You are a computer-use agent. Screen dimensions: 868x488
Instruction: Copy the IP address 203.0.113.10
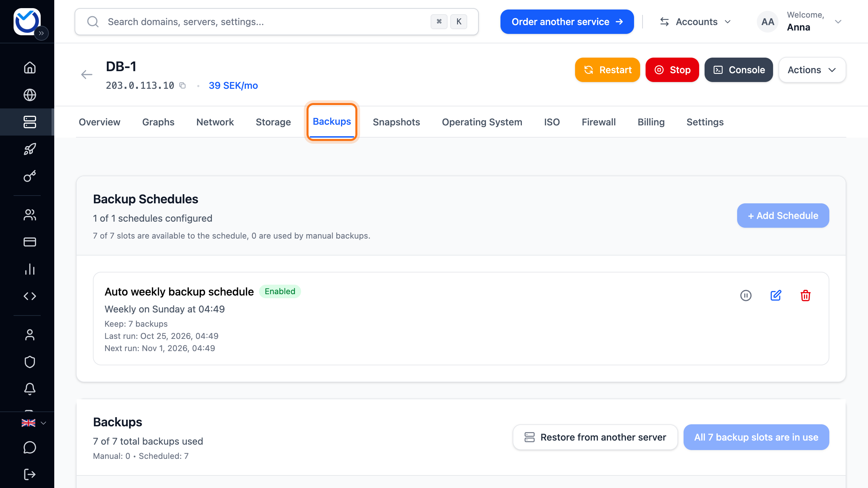pos(182,85)
